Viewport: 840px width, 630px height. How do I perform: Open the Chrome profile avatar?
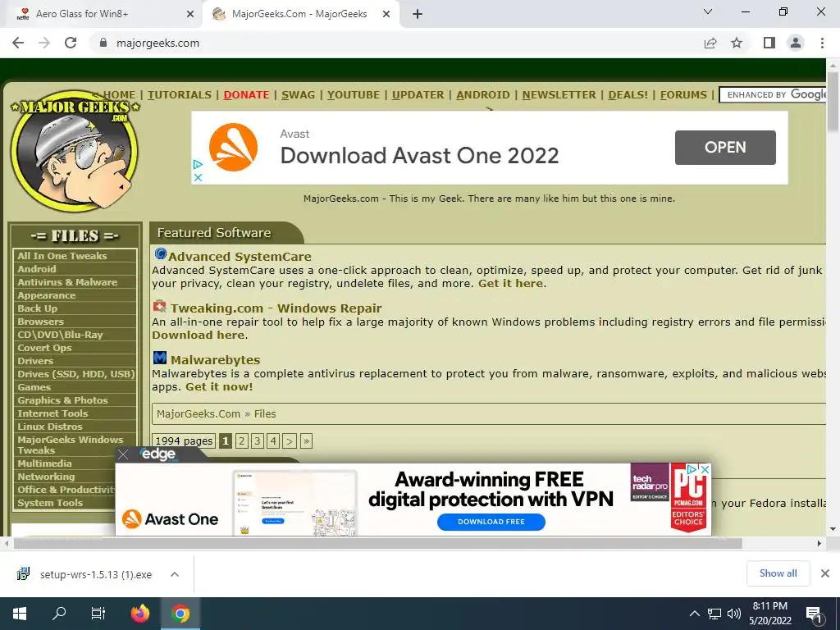796,43
